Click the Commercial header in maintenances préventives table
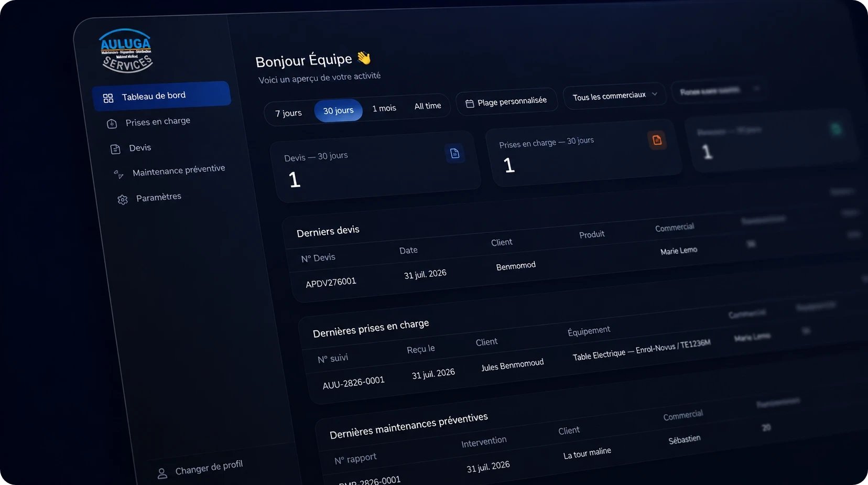Image resolution: width=868 pixels, height=485 pixels. [683, 416]
